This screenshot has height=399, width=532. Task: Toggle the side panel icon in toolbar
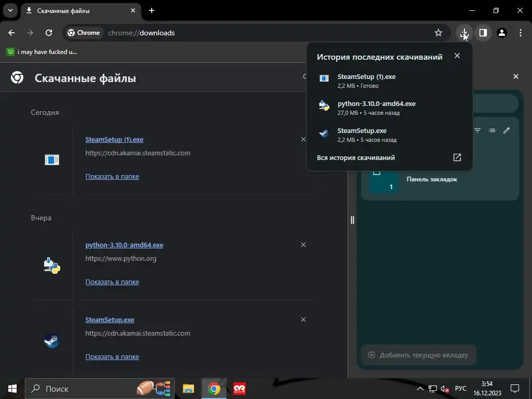(x=483, y=33)
